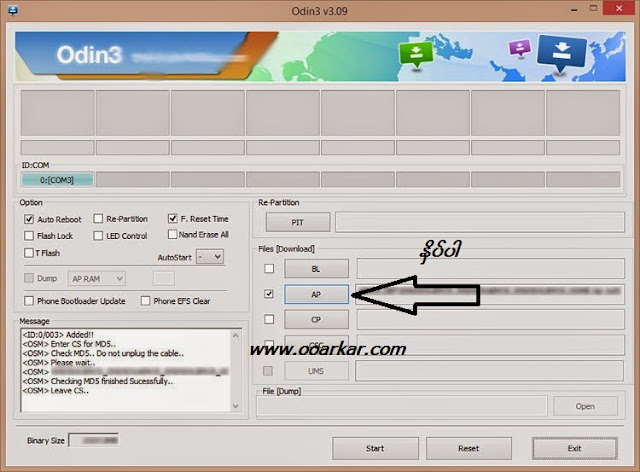Enable Nand Erase All option
640x472 pixels.
pos(172,234)
